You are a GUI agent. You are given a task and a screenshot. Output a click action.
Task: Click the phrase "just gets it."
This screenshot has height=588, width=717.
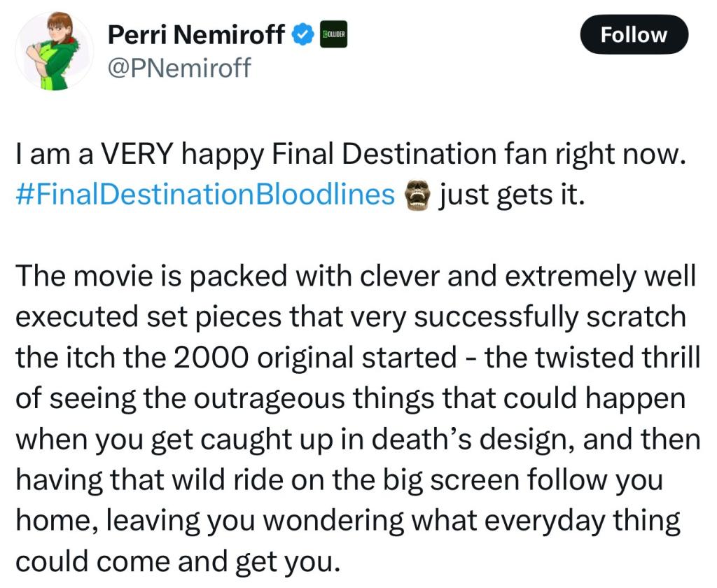(x=511, y=195)
